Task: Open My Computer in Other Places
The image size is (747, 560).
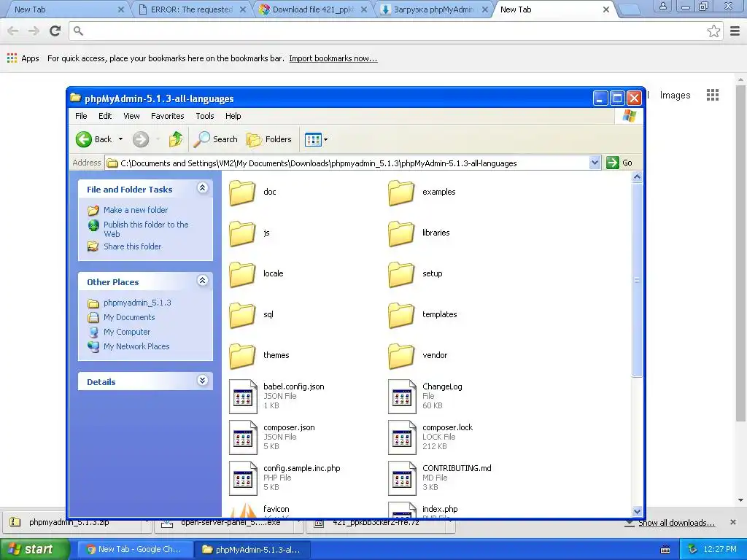Action: pos(127,332)
